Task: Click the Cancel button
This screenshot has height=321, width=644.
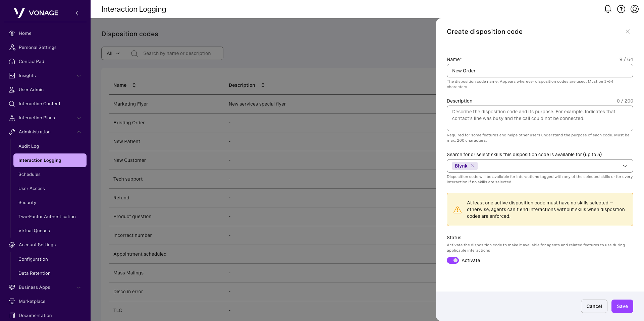Action: [594, 306]
